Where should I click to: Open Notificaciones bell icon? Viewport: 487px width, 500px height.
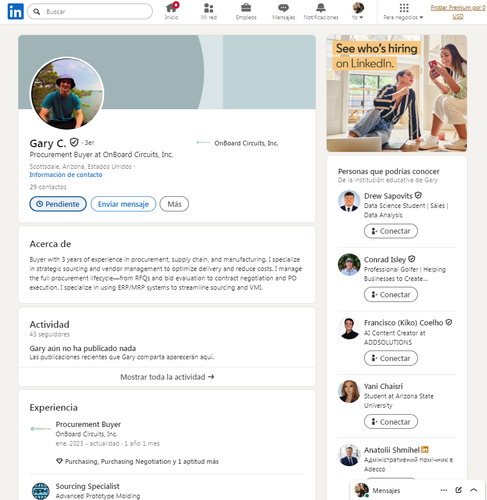(x=321, y=11)
